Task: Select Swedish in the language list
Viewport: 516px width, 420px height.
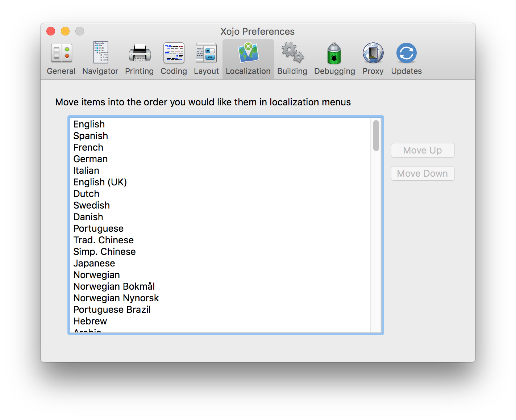Action: coord(220,205)
